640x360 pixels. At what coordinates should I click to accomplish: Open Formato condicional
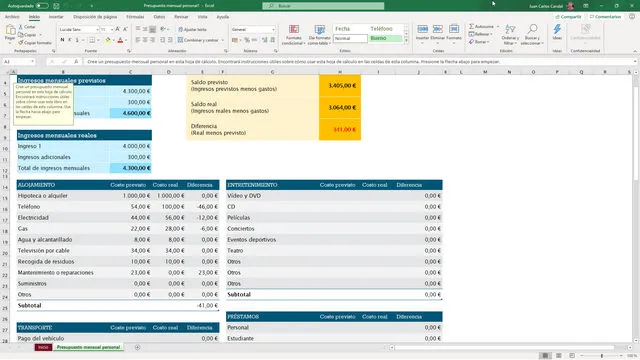click(x=293, y=35)
